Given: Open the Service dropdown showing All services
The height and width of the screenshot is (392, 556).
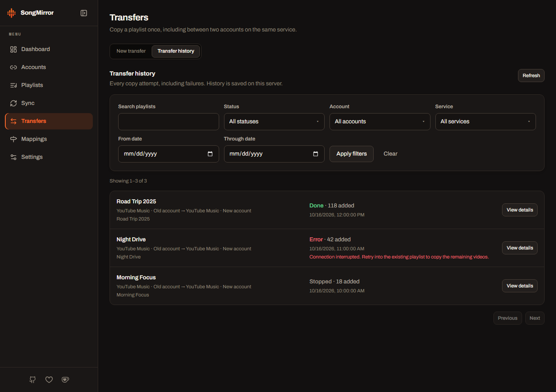Looking at the screenshot, I should click(486, 122).
